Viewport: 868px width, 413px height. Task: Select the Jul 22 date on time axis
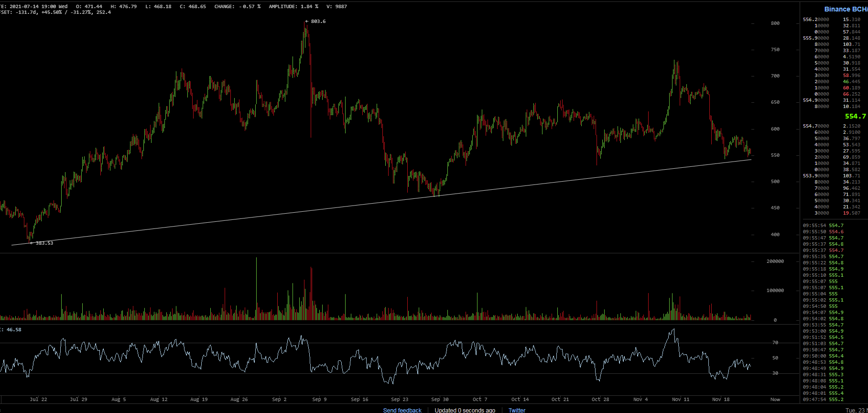38,399
